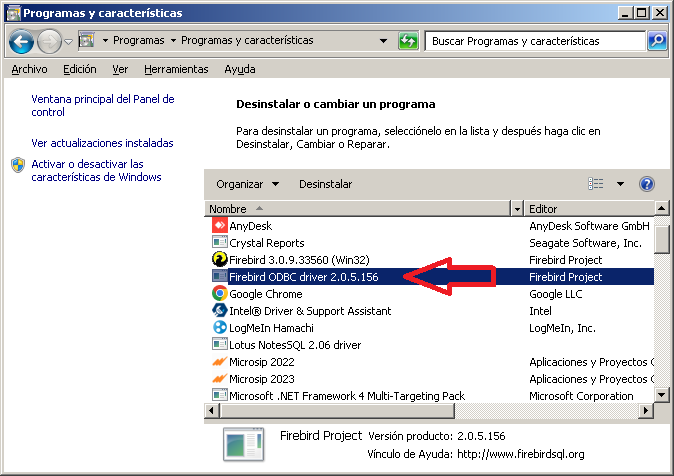Go back with the Back arrow button
The height and width of the screenshot is (476, 674).
coord(22,41)
